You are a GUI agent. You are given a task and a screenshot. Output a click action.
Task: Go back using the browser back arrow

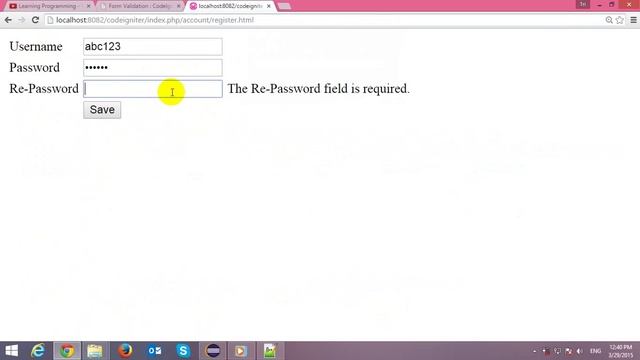coord(8,20)
